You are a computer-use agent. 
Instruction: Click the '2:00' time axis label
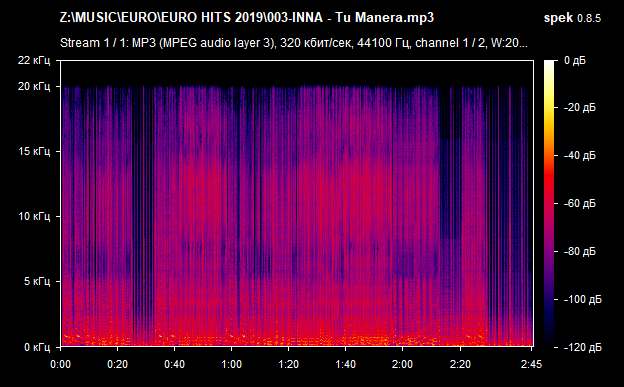click(x=402, y=364)
